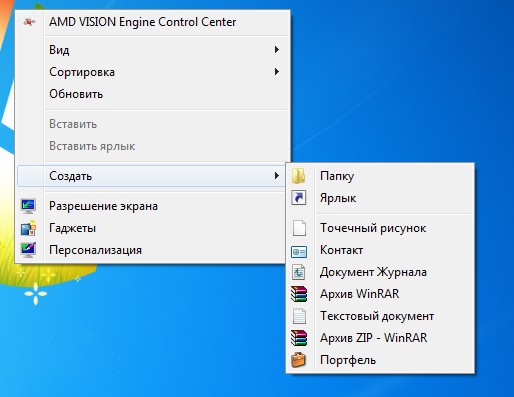Image resolution: width=514 pixels, height=397 pixels.
Task: Create a Документ Журнала
Action: click(x=380, y=272)
